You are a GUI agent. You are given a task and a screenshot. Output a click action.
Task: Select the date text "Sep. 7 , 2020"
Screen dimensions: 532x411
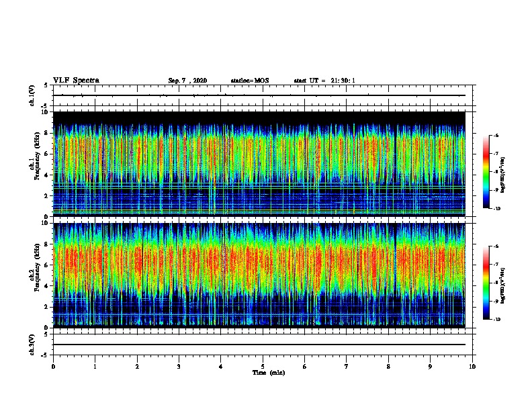pyautogui.click(x=187, y=81)
